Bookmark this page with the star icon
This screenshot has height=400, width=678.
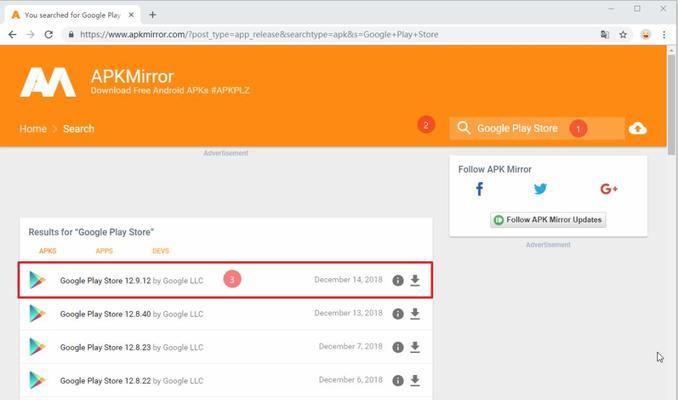pyautogui.click(x=623, y=35)
